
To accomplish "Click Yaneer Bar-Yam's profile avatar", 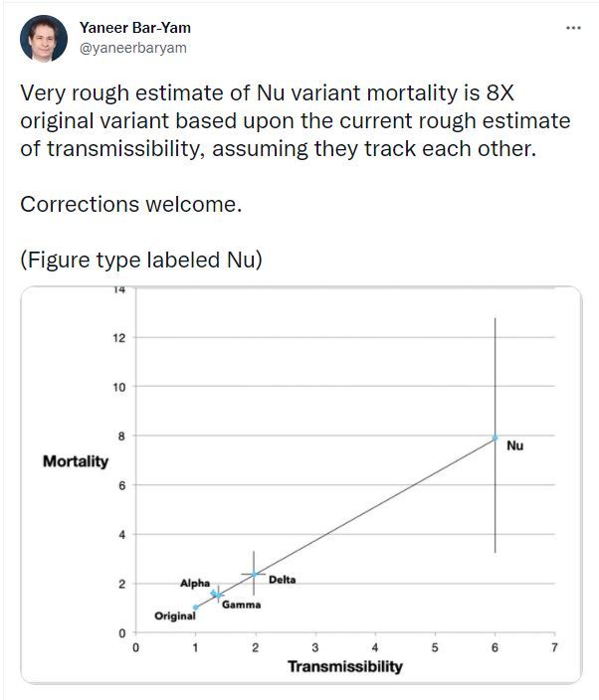I will click(x=44, y=39).
